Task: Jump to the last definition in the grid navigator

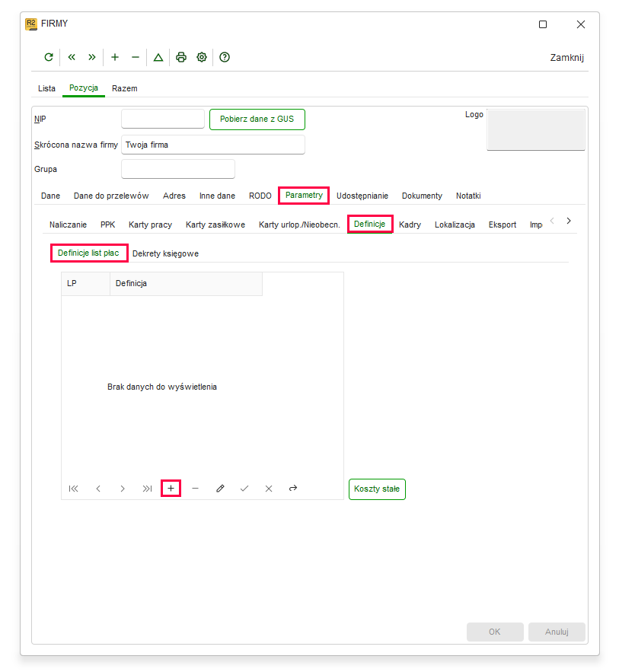Action: [147, 489]
